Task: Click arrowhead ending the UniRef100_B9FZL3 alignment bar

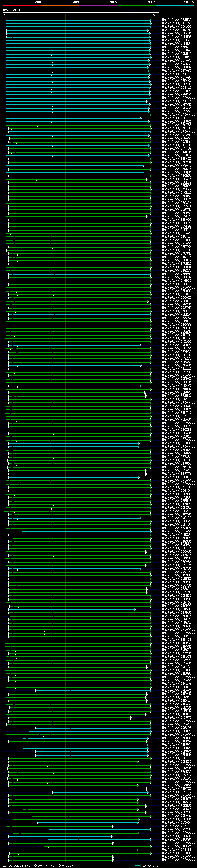Action: click(140, 118)
